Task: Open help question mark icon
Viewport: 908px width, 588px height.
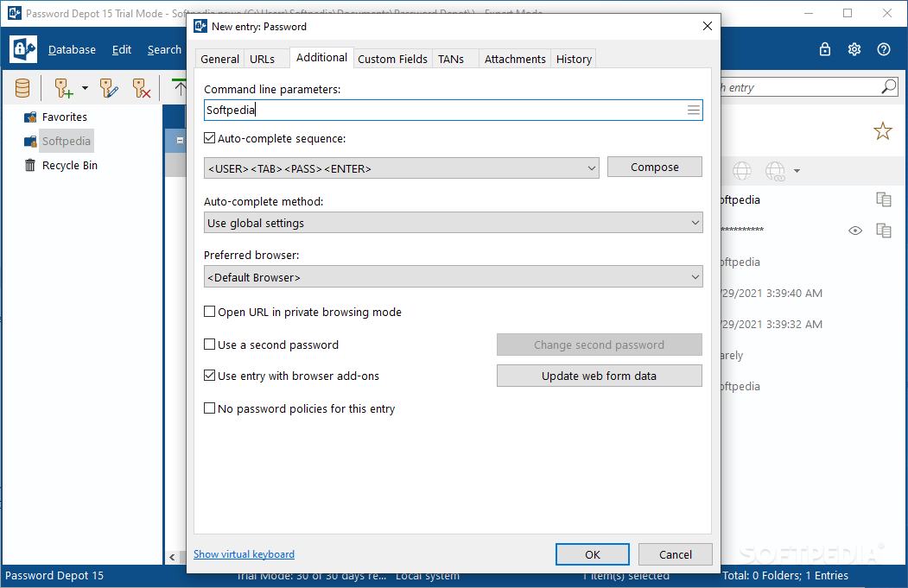Action: [x=884, y=49]
